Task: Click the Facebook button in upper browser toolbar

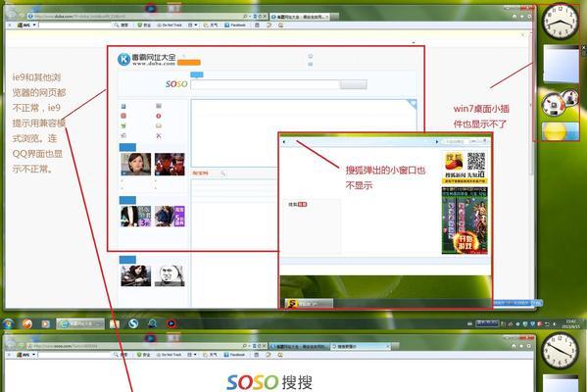Action: click(235, 25)
